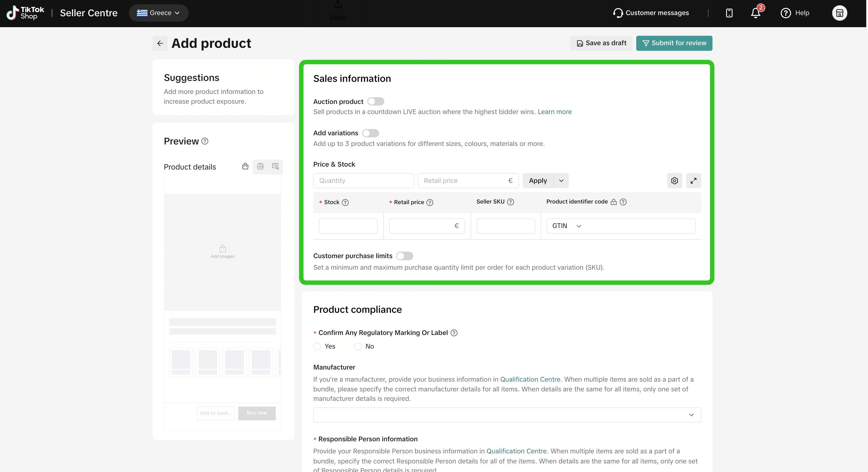868x472 pixels.
Task: Click the Customer messages link
Action: (x=657, y=13)
